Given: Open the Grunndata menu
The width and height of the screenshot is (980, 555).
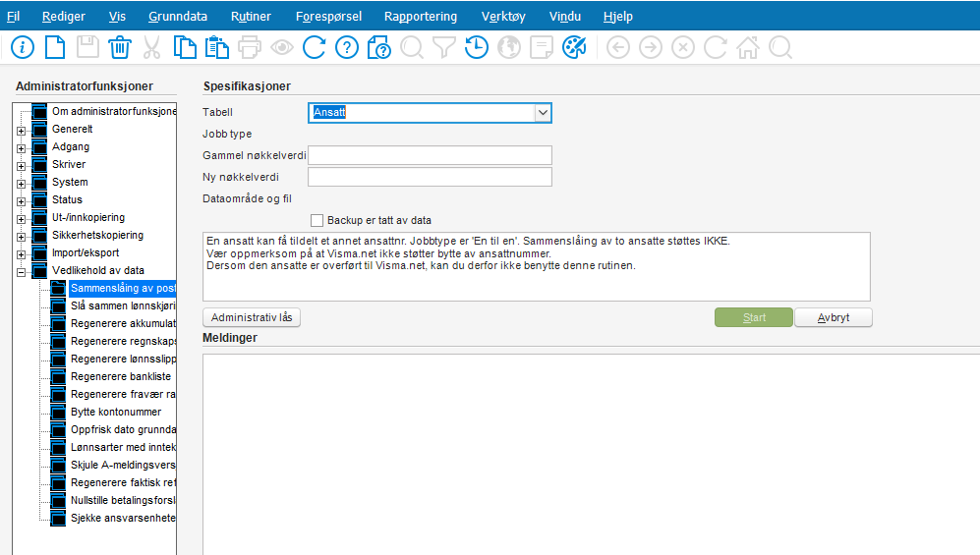Looking at the screenshot, I should pyautogui.click(x=178, y=17).
